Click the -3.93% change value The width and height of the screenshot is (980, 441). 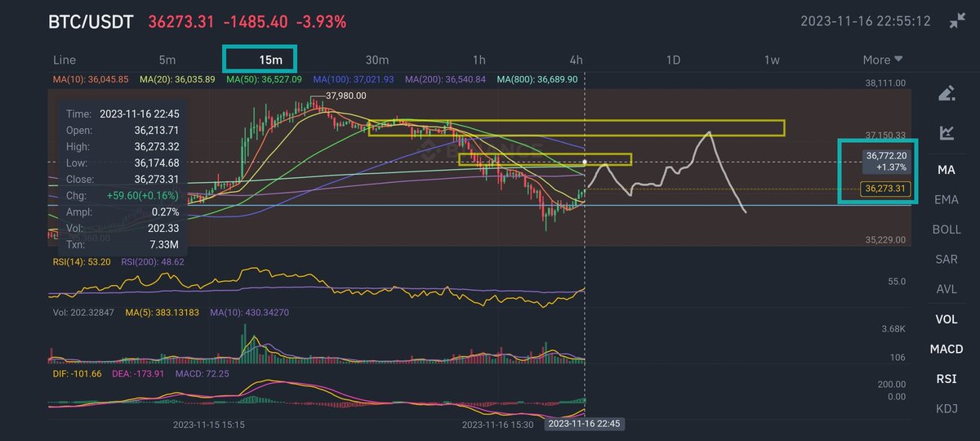(322, 21)
